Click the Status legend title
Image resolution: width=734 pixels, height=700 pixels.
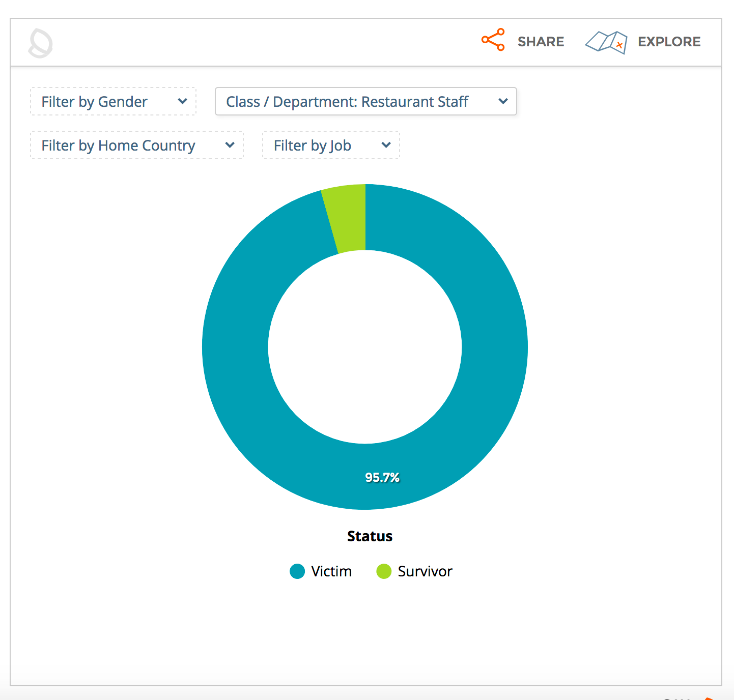pyautogui.click(x=370, y=536)
